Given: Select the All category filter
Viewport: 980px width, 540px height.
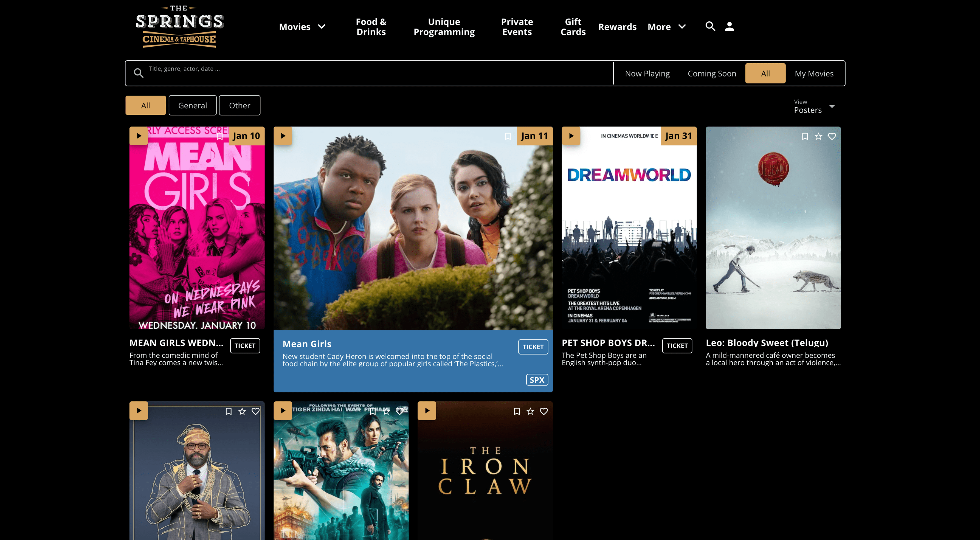Looking at the screenshot, I should (x=145, y=105).
